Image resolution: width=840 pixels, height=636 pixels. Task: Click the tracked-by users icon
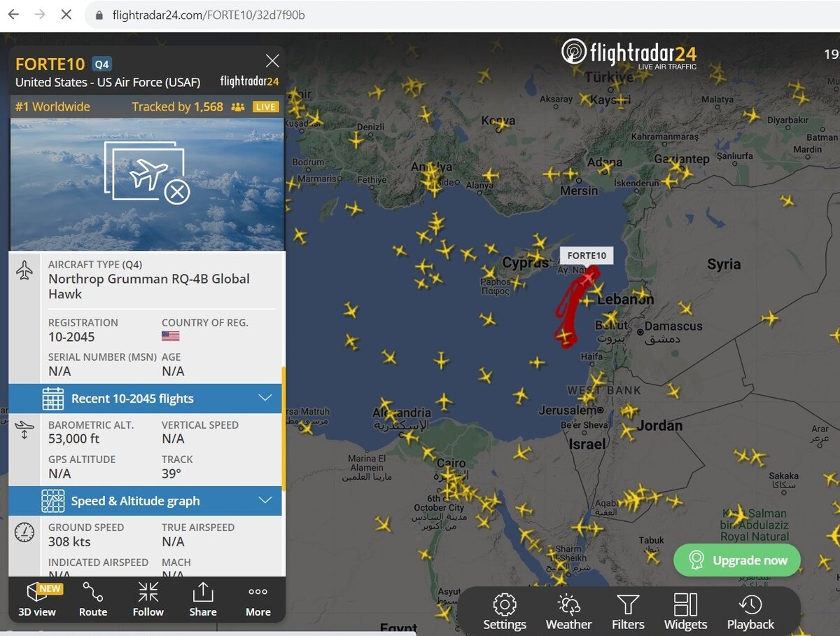click(x=238, y=107)
